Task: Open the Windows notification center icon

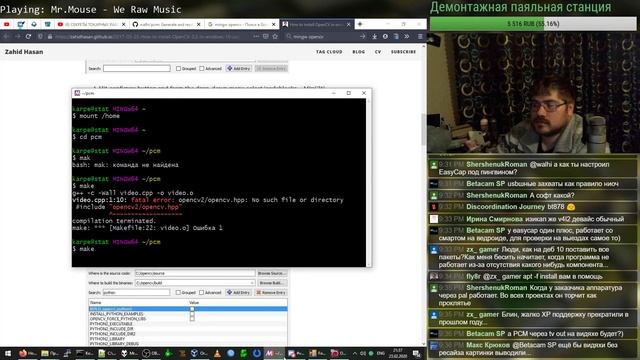Action: (x=416, y=353)
